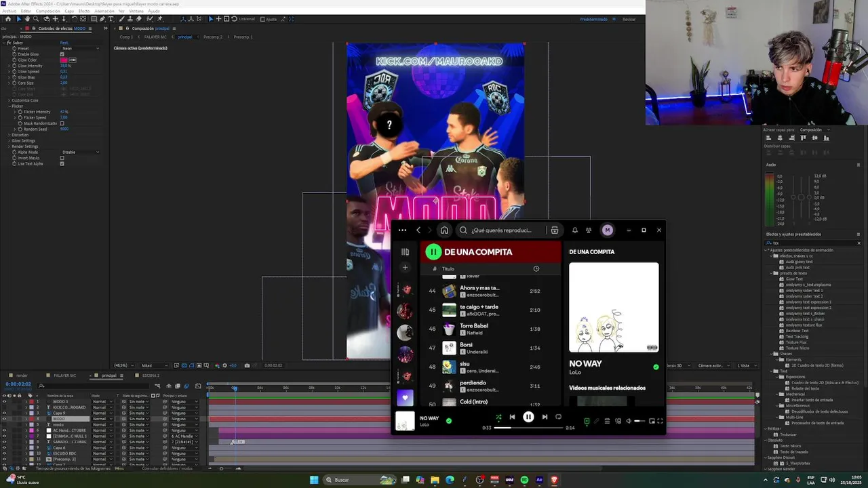Open the Modo dropdown of layer MODO 3
This screenshot has height=488, width=868.
click(102, 401)
